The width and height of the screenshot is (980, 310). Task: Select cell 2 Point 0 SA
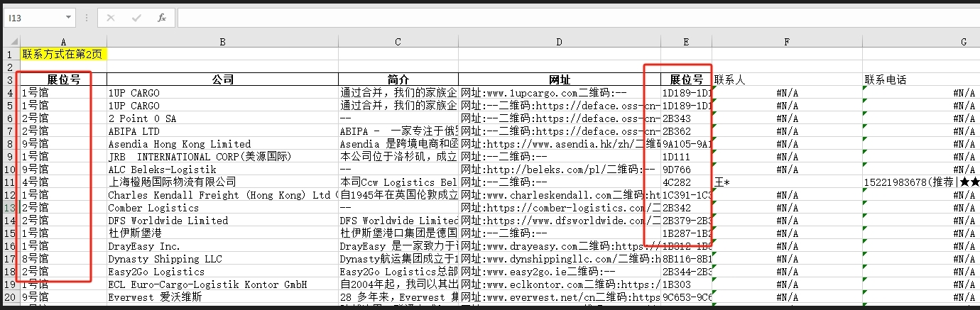point(222,118)
